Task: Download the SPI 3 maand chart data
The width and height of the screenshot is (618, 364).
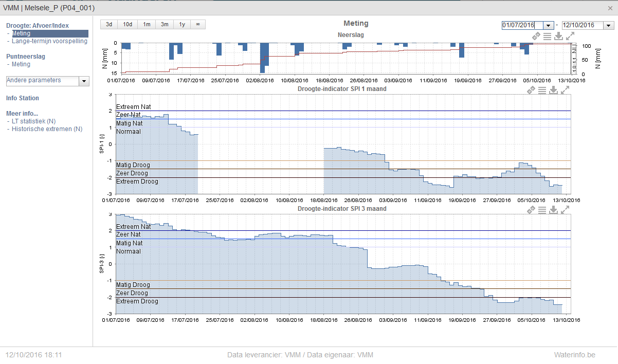Action: tap(553, 210)
